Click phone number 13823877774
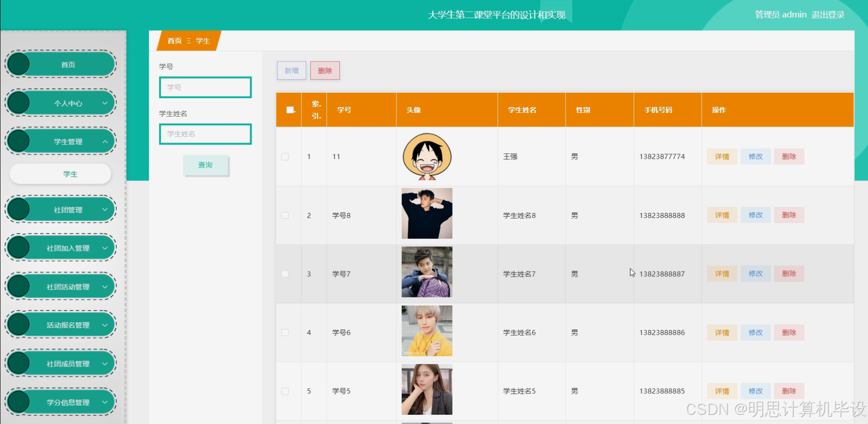 662,156
